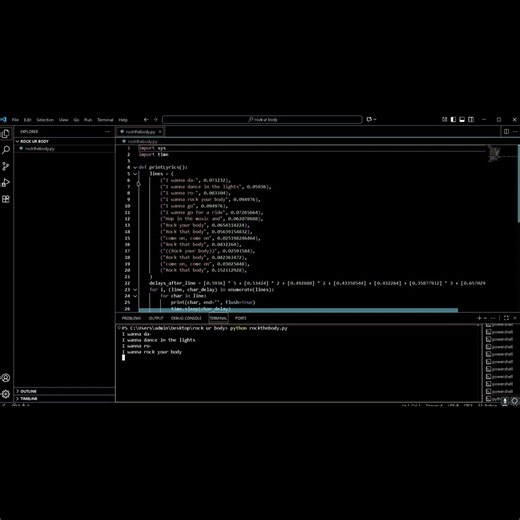Click the EXPLORER sidebar title

coord(29,132)
